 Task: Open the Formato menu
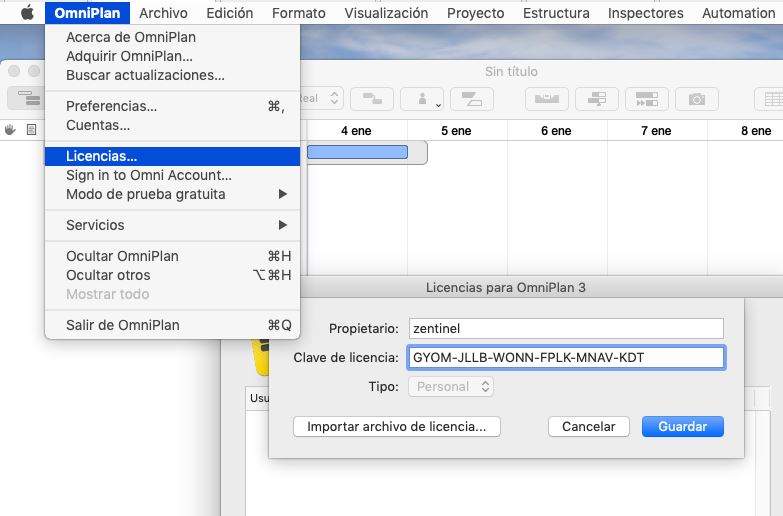click(299, 12)
